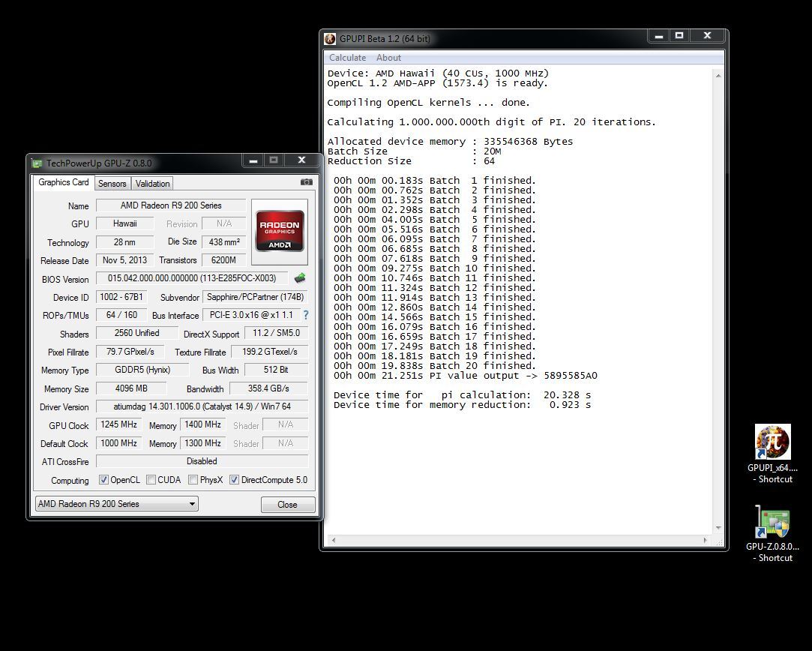
Task: Click the GPU-Z title bar icon
Action: click(x=37, y=163)
